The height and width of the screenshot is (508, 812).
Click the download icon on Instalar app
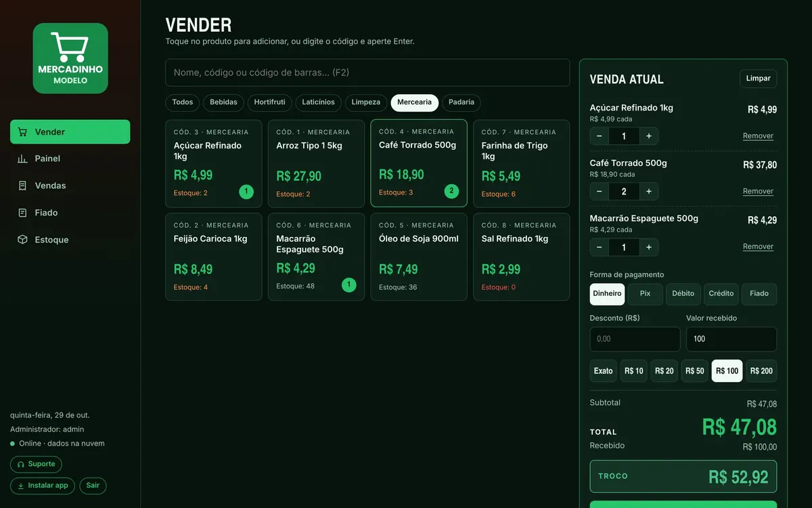pos(21,486)
